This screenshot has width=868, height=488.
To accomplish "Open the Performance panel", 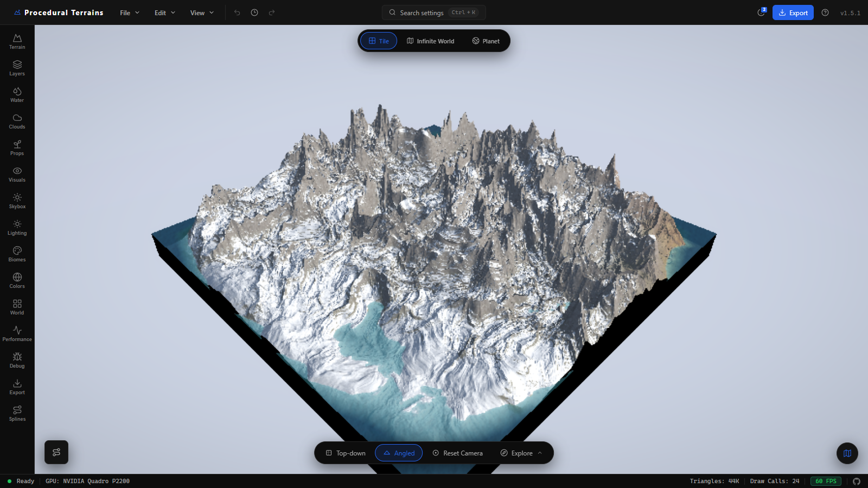I will [x=17, y=334].
